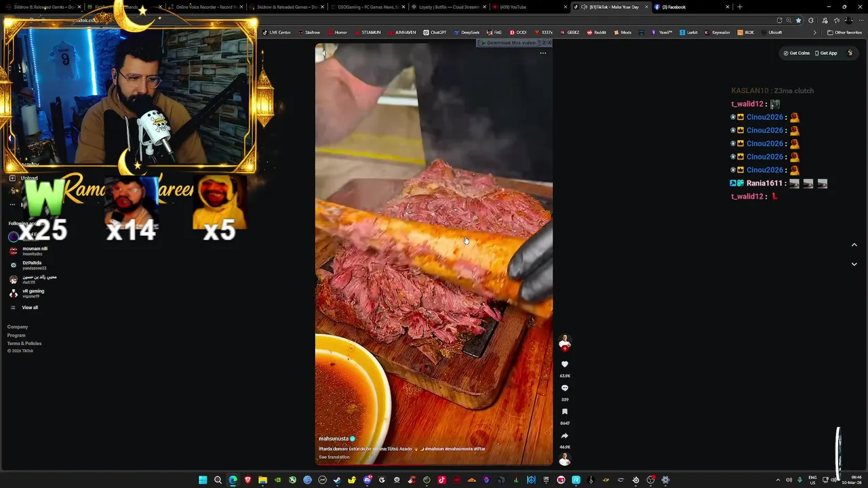
Task: Open File Explorer from the taskbar
Action: (x=262, y=480)
